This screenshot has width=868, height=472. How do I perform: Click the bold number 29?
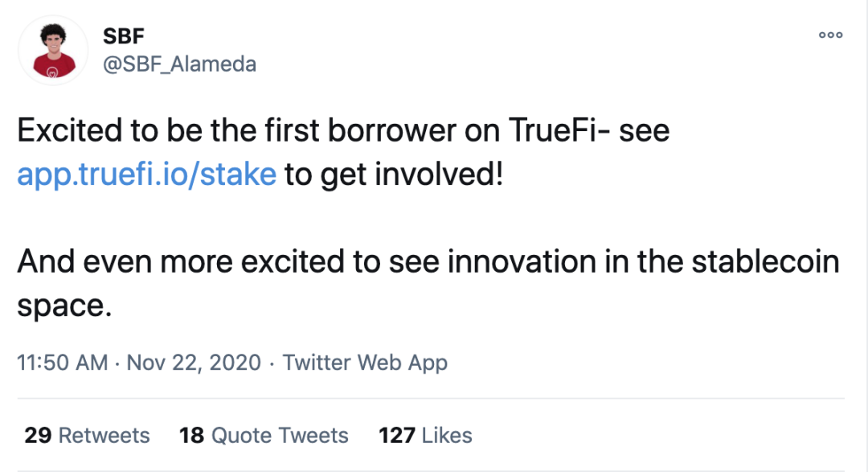38,436
